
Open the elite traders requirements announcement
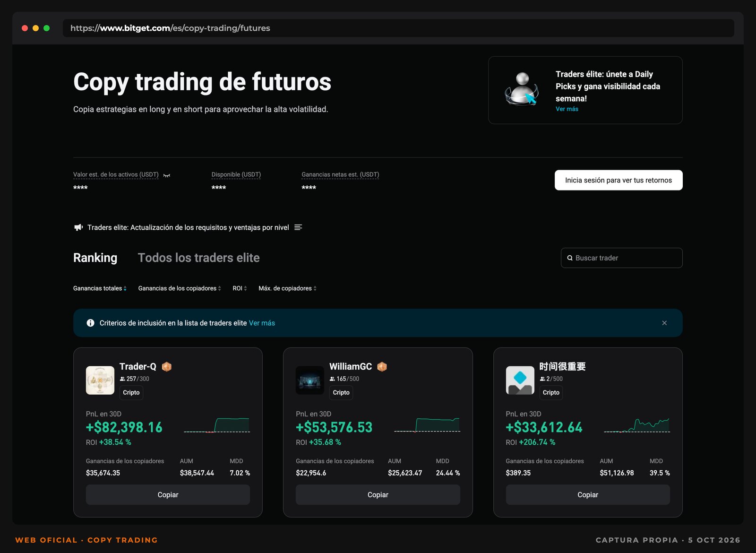pyautogui.click(x=188, y=228)
